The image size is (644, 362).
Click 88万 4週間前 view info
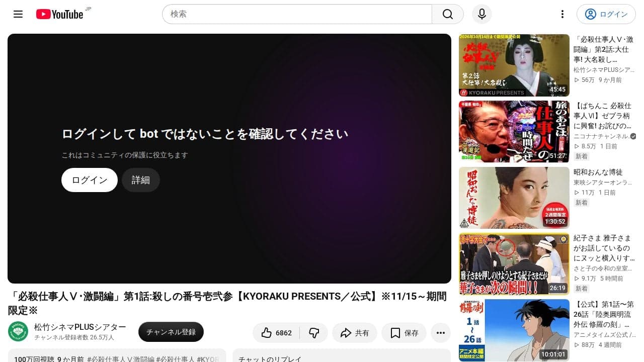point(598,345)
